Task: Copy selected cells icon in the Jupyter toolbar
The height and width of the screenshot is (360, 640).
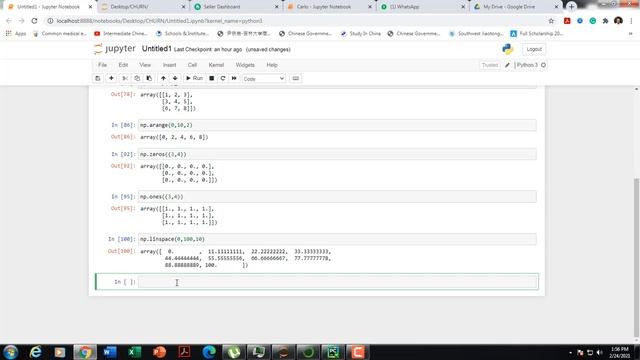Action: tap(137, 78)
